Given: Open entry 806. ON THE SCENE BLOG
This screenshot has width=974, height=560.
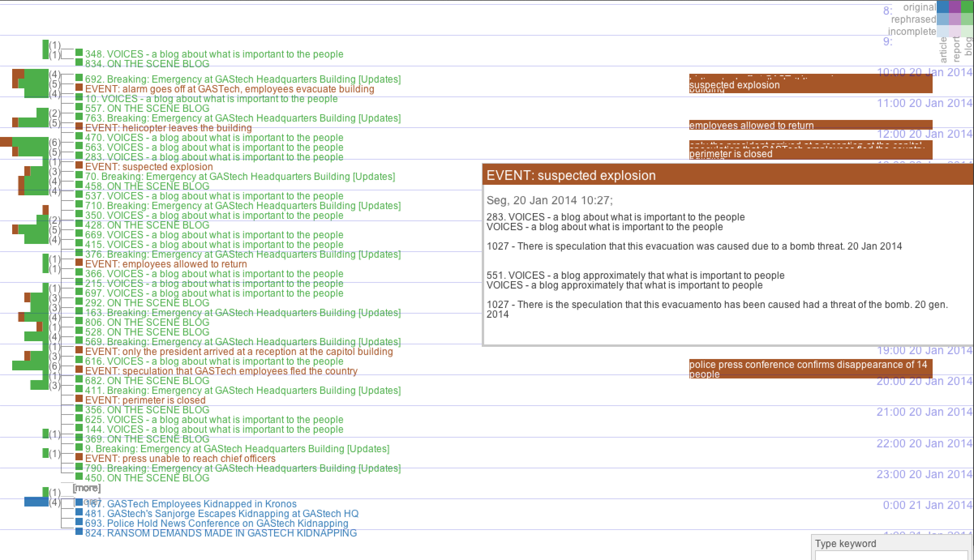Looking at the screenshot, I should coord(147,322).
